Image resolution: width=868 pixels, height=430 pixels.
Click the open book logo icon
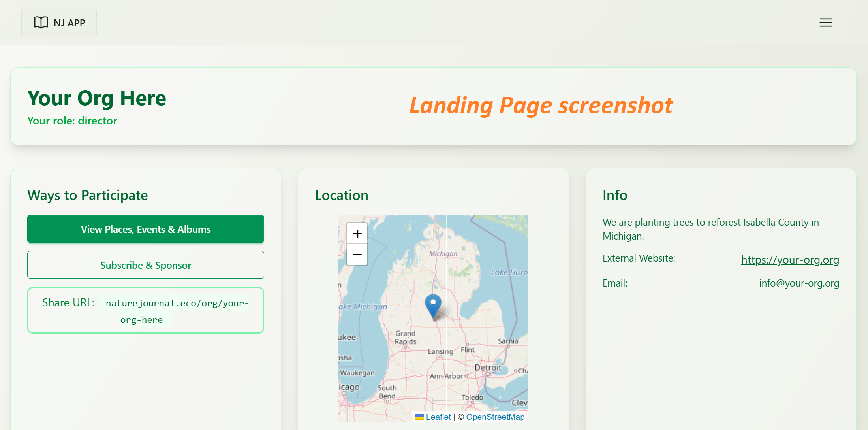(41, 23)
